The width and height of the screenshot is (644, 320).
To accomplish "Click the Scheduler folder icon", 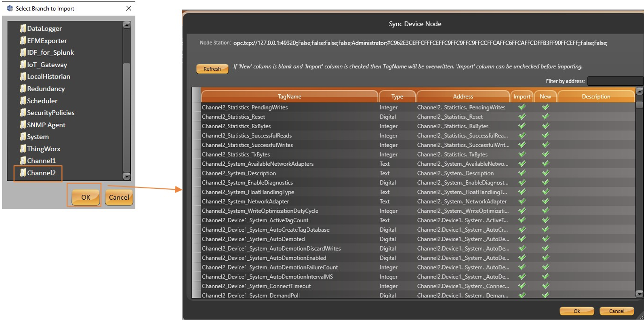I will pos(23,101).
